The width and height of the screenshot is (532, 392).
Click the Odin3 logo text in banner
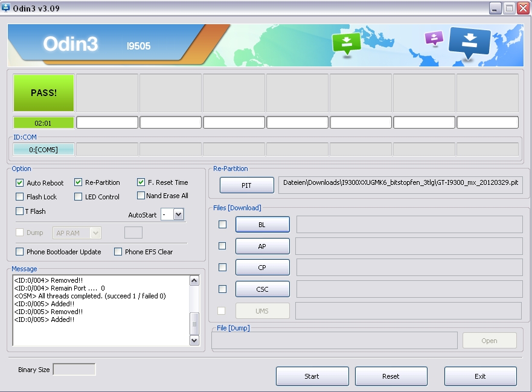(x=71, y=44)
